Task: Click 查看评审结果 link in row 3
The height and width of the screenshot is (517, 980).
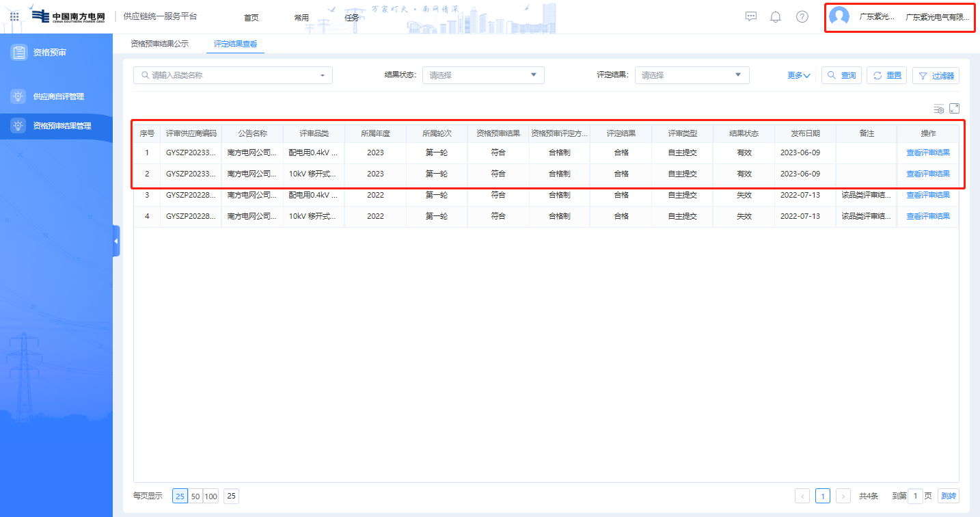Action: pyautogui.click(x=927, y=195)
